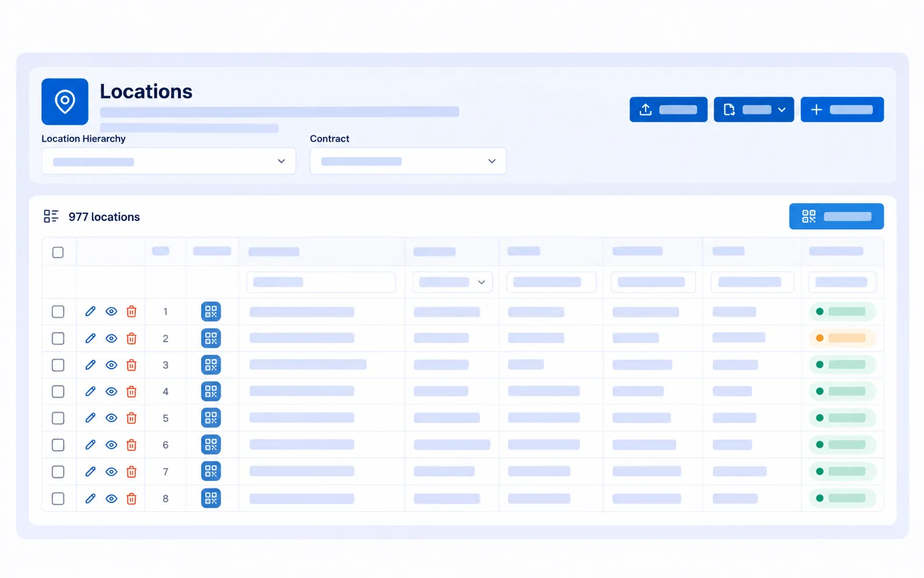Delete row 2 using its trash icon
Viewport: 924px width, 578px height.
[132, 339]
